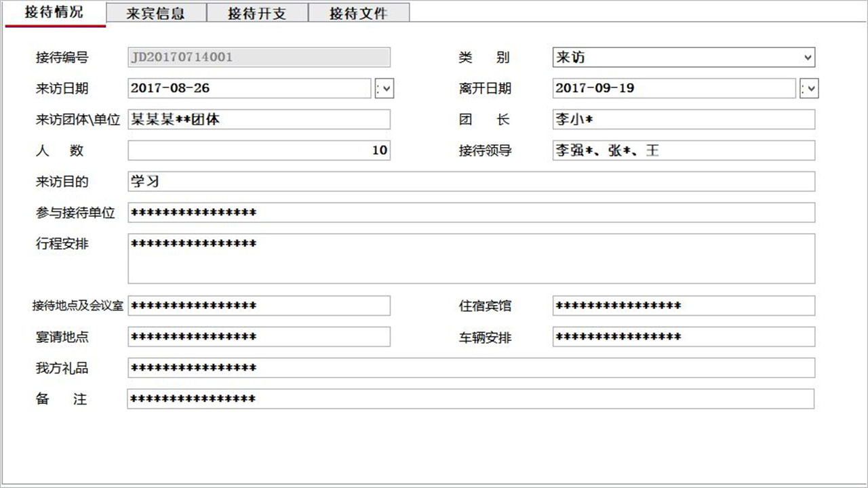The width and height of the screenshot is (868, 488).
Task: Select the 住宿宾馆 input field
Action: click(x=684, y=306)
